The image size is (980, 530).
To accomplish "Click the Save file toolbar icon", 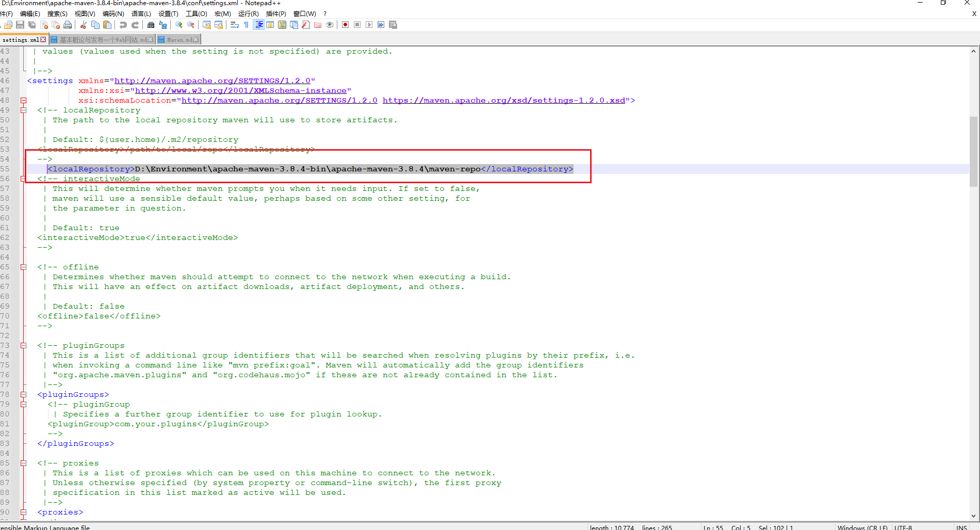I will [x=20, y=25].
